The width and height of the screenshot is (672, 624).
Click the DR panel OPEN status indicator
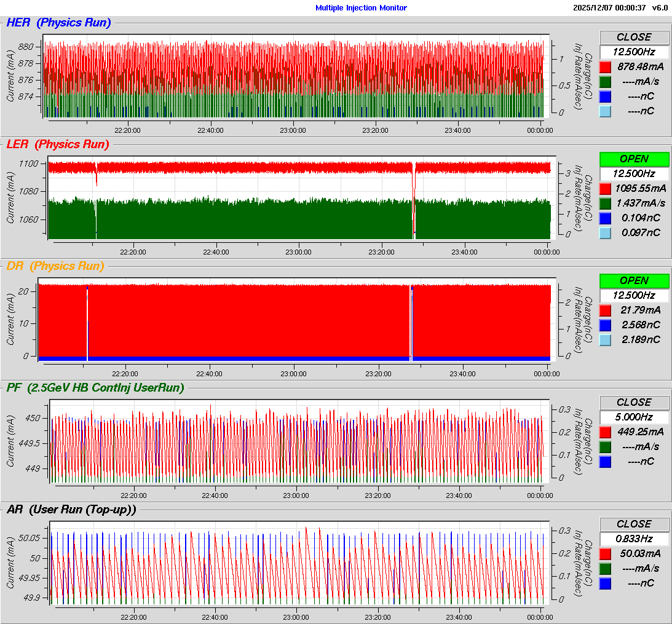(634, 280)
